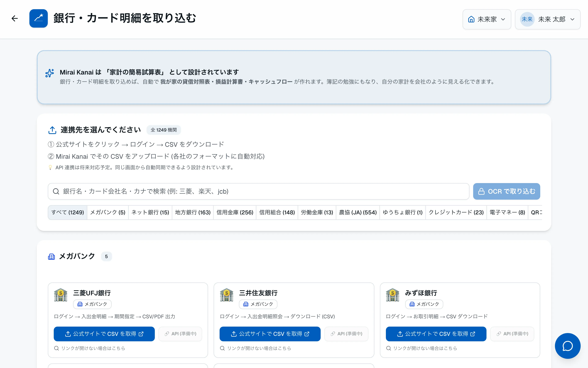
Task: Click みずほ steps text ending CSV ダウンロード
Action: click(437, 316)
